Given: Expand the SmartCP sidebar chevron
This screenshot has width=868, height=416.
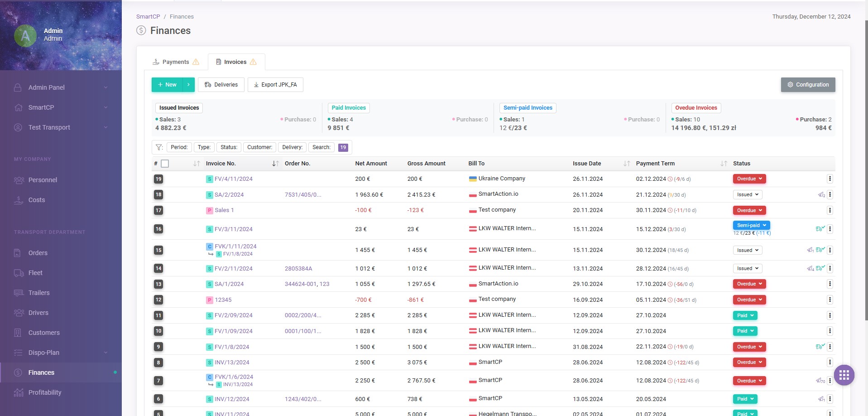Looking at the screenshot, I should tap(106, 107).
